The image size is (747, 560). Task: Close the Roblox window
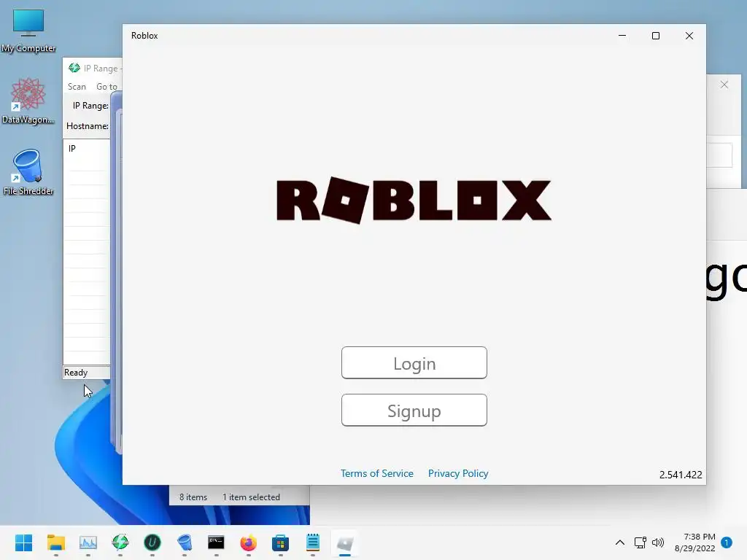point(689,36)
